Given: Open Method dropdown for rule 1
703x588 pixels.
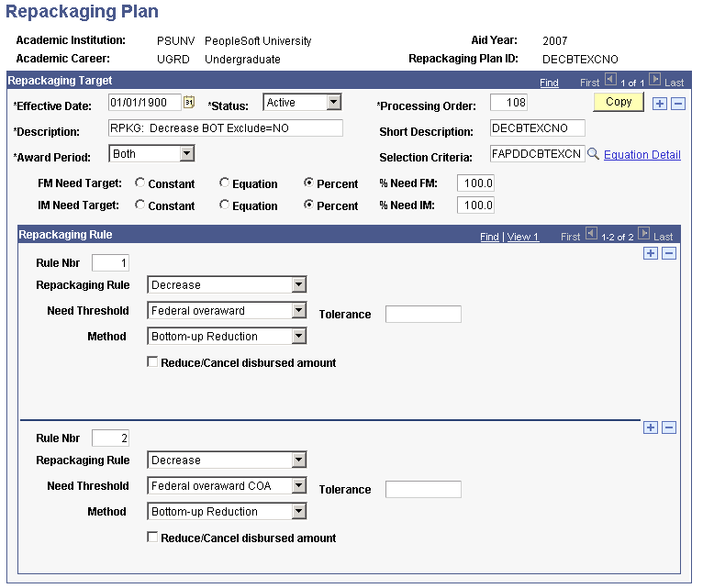Looking at the screenshot, I should coord(298,336).
